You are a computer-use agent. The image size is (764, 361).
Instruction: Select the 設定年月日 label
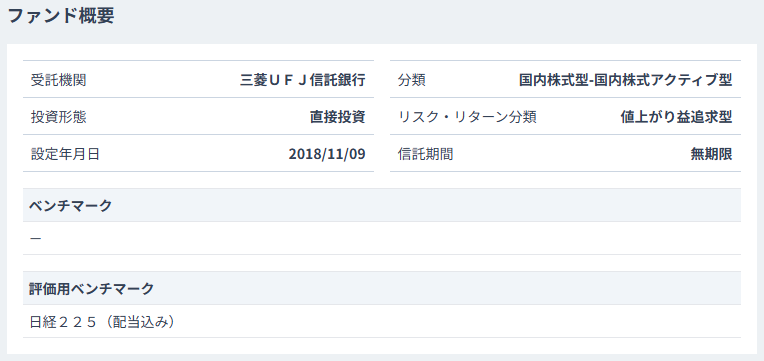(65, 154)
